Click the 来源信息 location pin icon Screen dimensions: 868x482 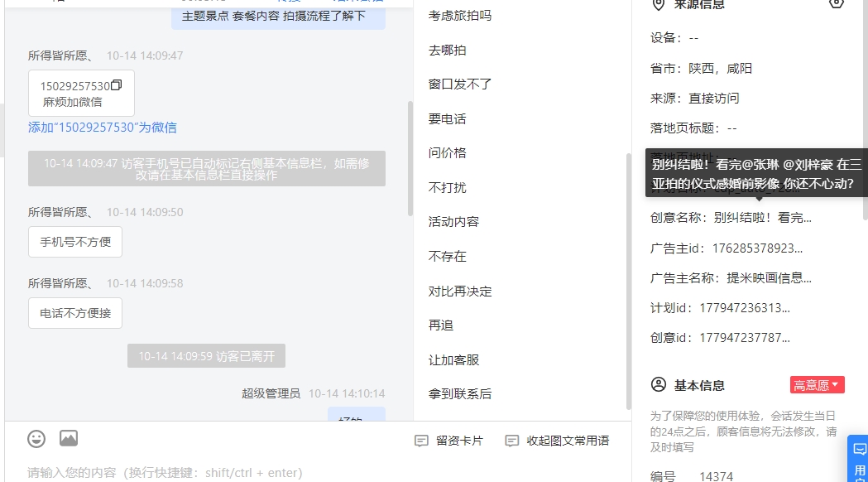pos(658,5)
